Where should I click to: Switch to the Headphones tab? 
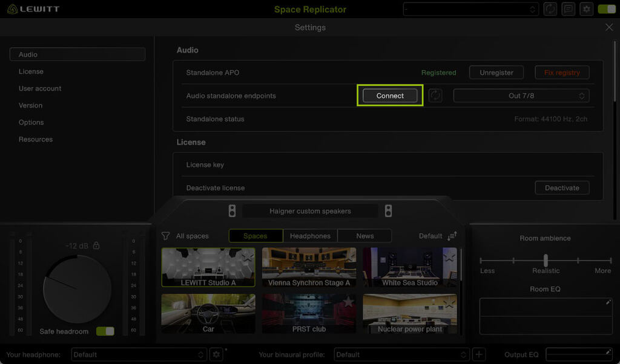pyautogui.click(x=310, y=236)
